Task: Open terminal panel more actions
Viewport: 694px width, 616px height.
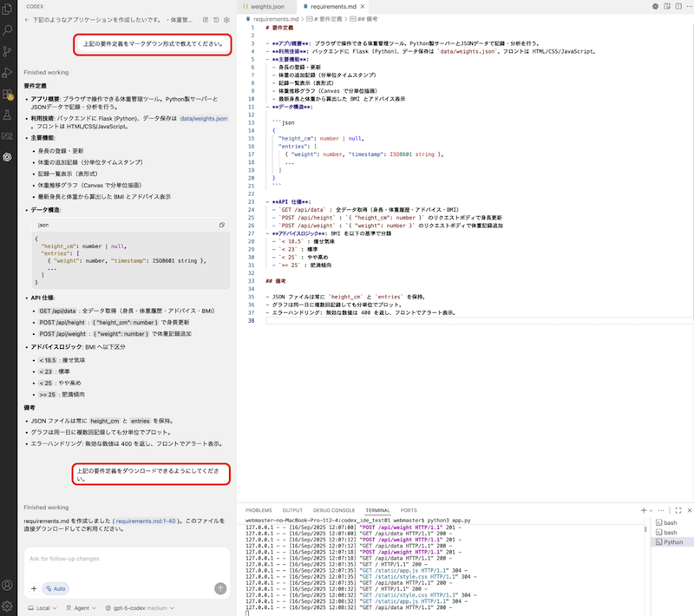Action: click(661, 510)
